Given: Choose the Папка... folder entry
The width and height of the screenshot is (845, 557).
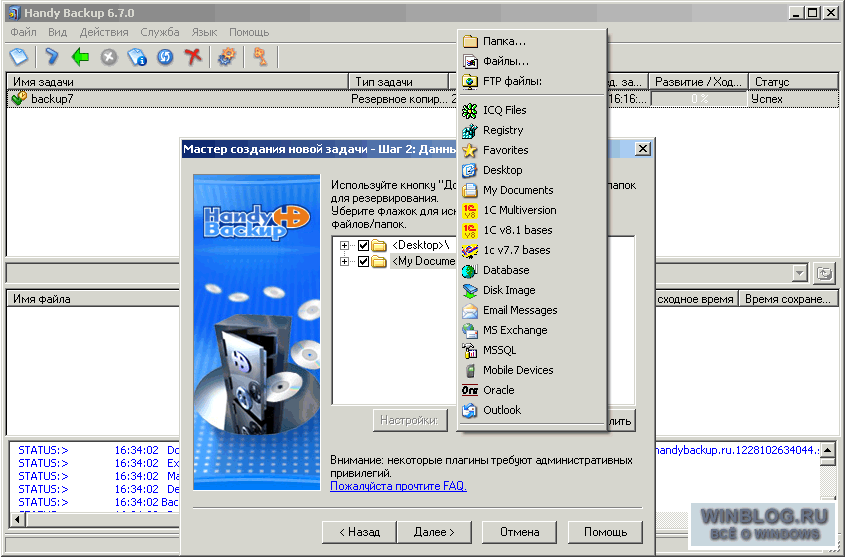Looking at the screenshot, I should tap(531, 41).
